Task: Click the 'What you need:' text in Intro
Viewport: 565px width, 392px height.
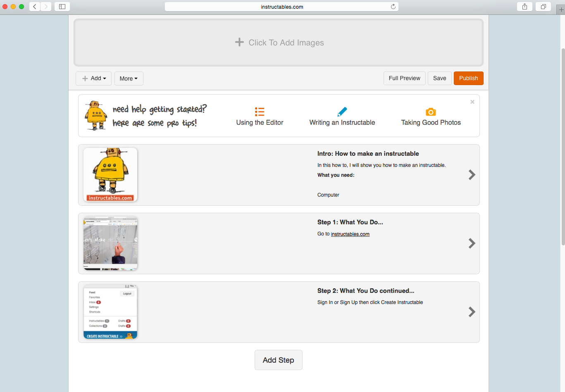Action: point(336,175)
